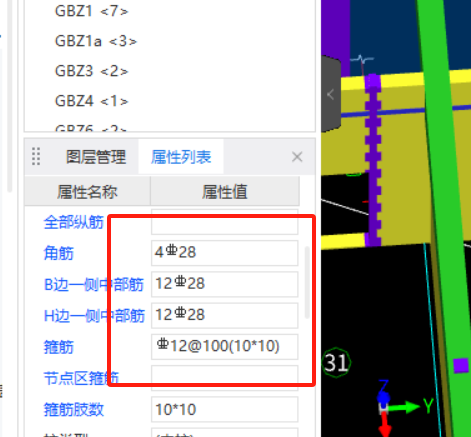Viewport: 471px width, 437px height.
Task: Click the 属性值 column header
Action: (225, 192)
